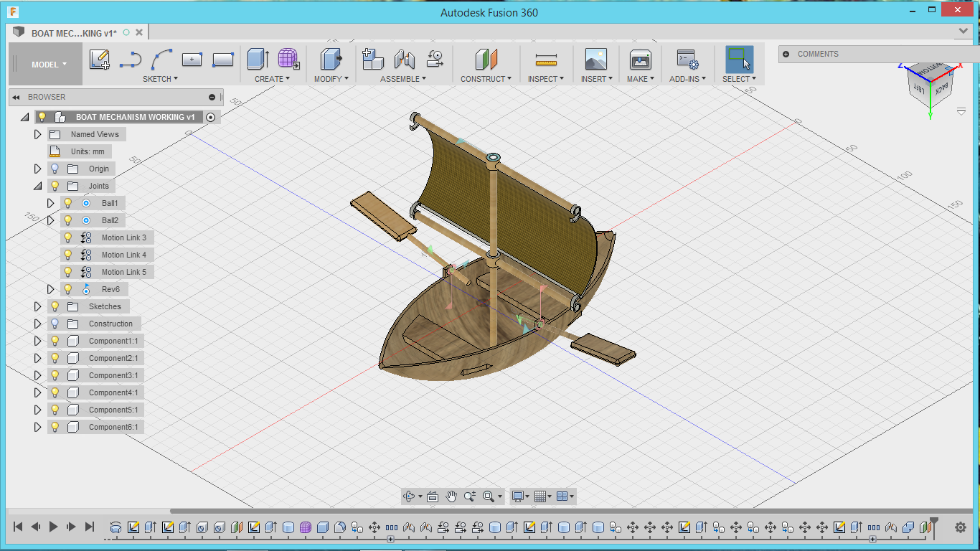Viewport: 980px width, 551px height.
Task: Expand the Sketches folder in browser
Action: (38, 306)
